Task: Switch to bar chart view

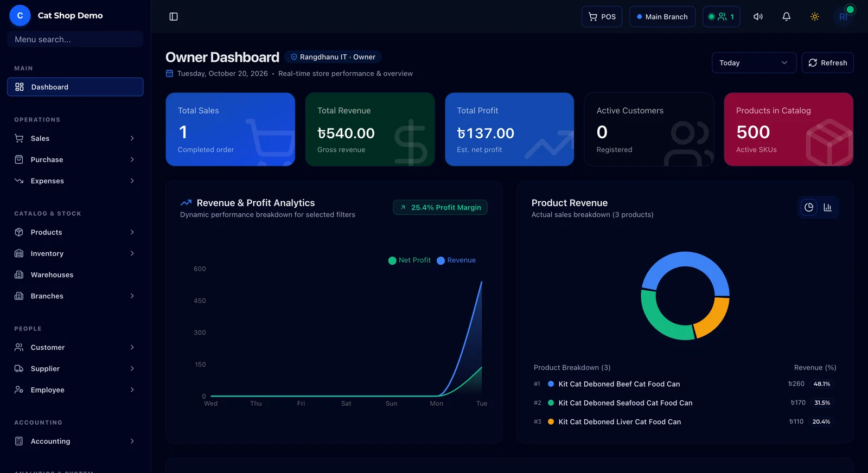Action: pos(827,207)
